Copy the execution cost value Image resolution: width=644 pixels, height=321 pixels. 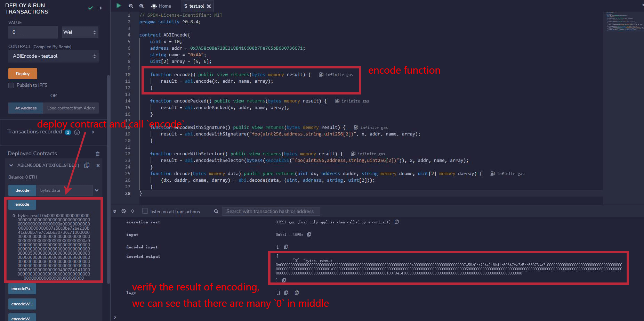397,222
